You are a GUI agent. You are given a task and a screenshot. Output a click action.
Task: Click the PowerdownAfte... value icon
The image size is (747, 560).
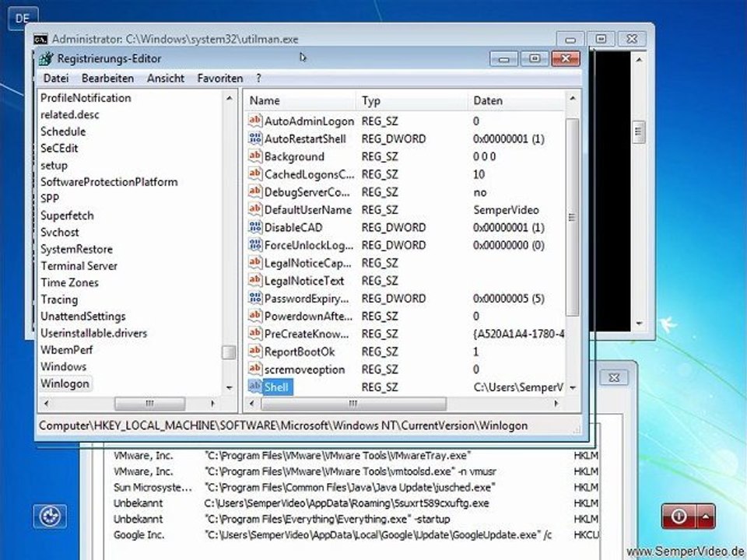(x=255, y=316)
